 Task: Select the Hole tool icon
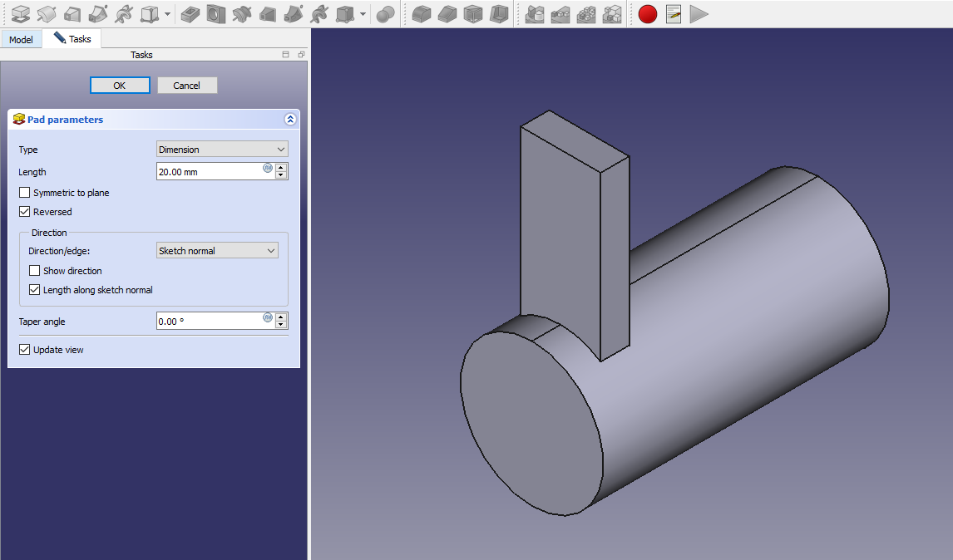[x=216, y=14]
